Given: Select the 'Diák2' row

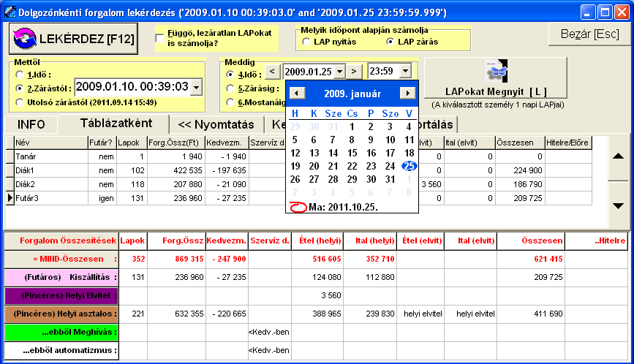Looking at the screenshot, I should [x=299, y=184].
